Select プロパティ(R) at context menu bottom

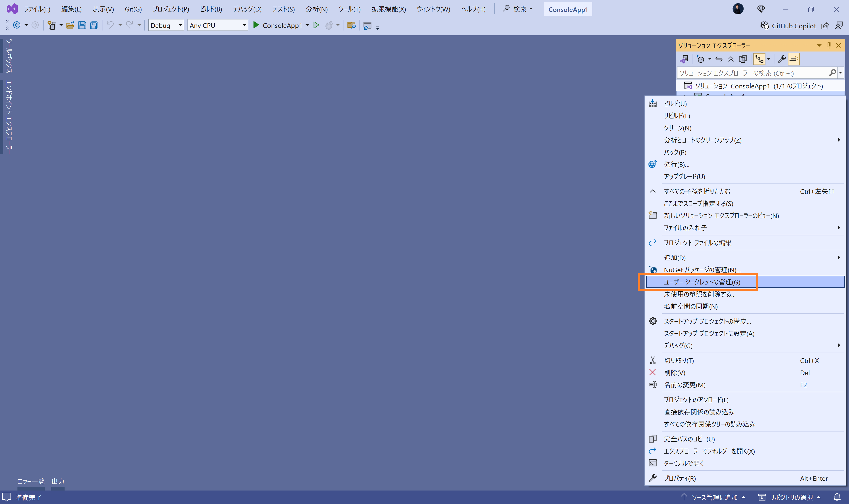click(745, 478)
